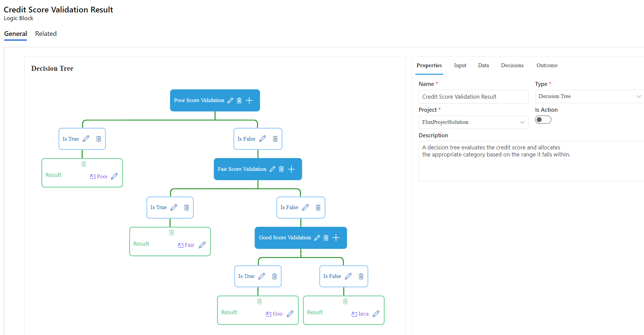Image resolution: width=644 pixels, height=335 pixels.
Task: Add branch to Good Score Validation node
Action: tap(336, 238)
